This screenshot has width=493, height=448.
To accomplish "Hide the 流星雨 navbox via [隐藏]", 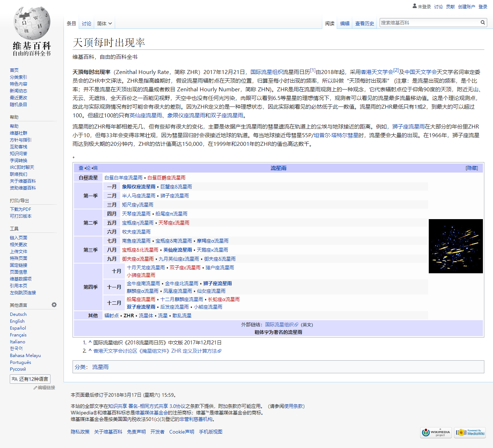I will click(471, 168).
